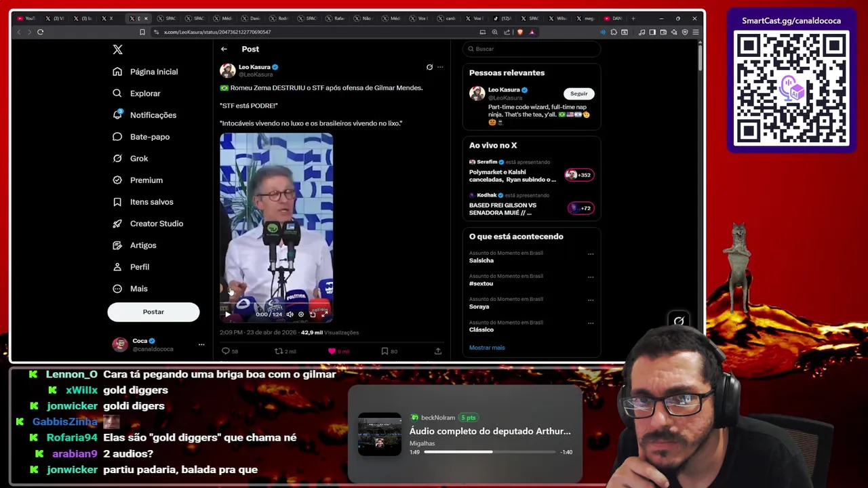The height and width of the screenshot is (488, 868).
Task: Toggle picture-in-picture on the video
Action: (x=313, y=314)
